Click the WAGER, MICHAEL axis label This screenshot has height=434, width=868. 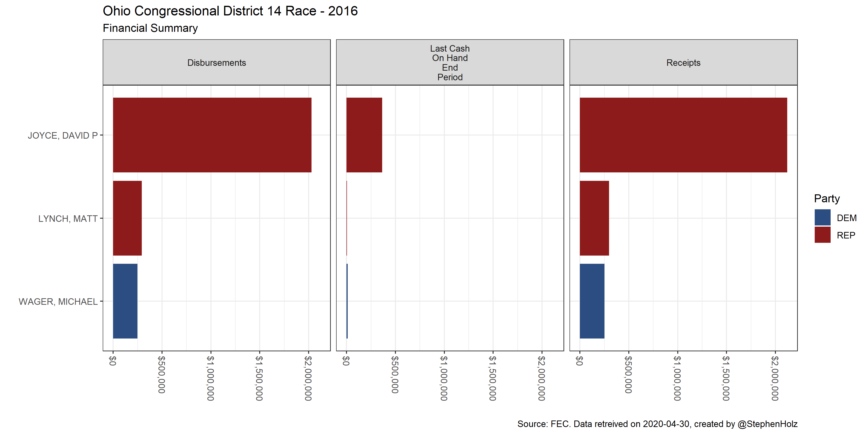pyautogui.click(x=58, y=302)
